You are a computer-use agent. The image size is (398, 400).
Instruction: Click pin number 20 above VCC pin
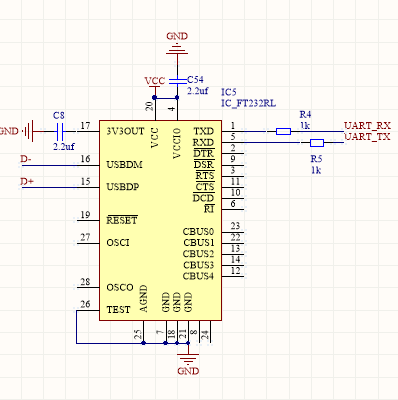click(149, 106)
